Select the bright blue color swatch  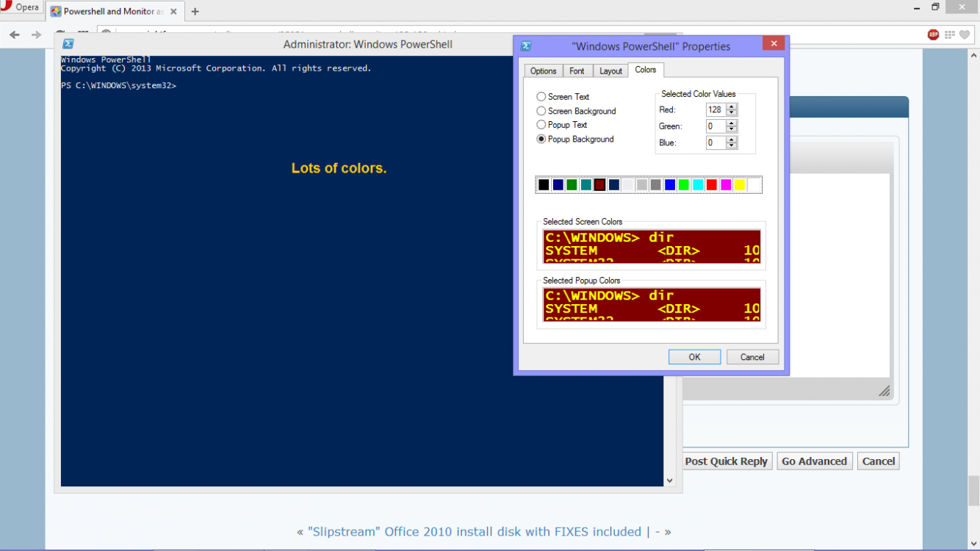[670, 185]
